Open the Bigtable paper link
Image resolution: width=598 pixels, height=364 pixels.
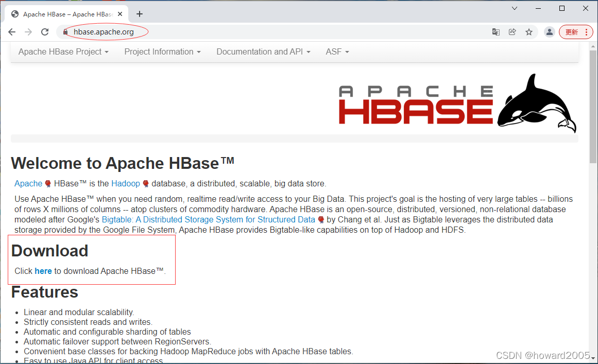[x=208, y=220]
